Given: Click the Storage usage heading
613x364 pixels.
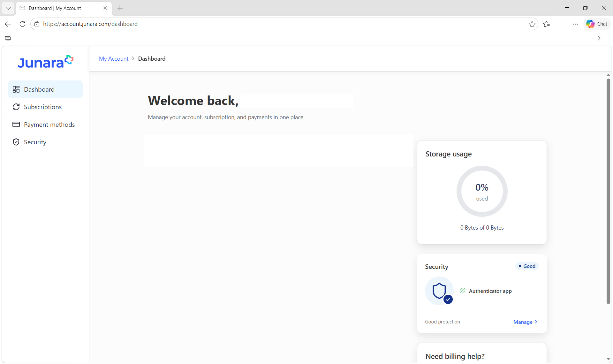Looking at the screenshot, I should coord(448,154).
